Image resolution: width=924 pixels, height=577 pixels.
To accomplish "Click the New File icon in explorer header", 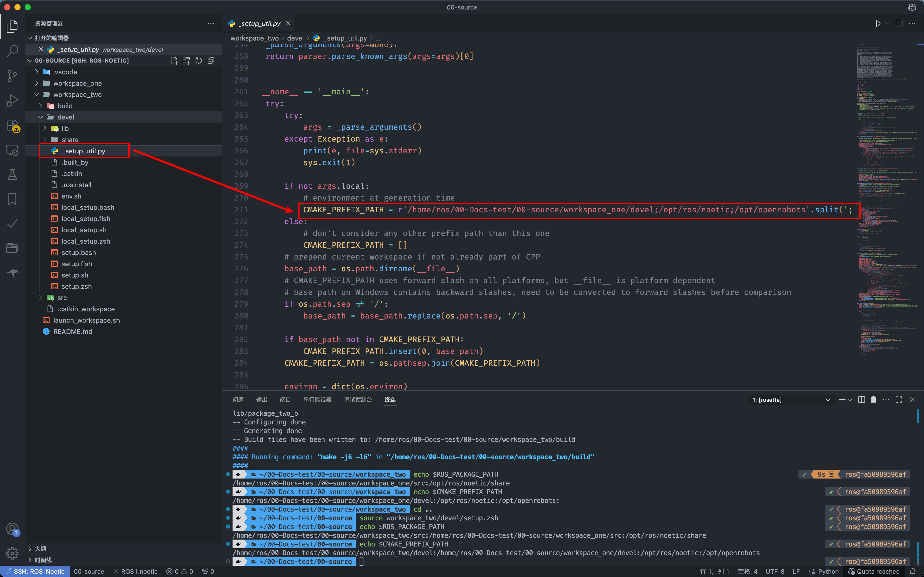I will [174, 61].
